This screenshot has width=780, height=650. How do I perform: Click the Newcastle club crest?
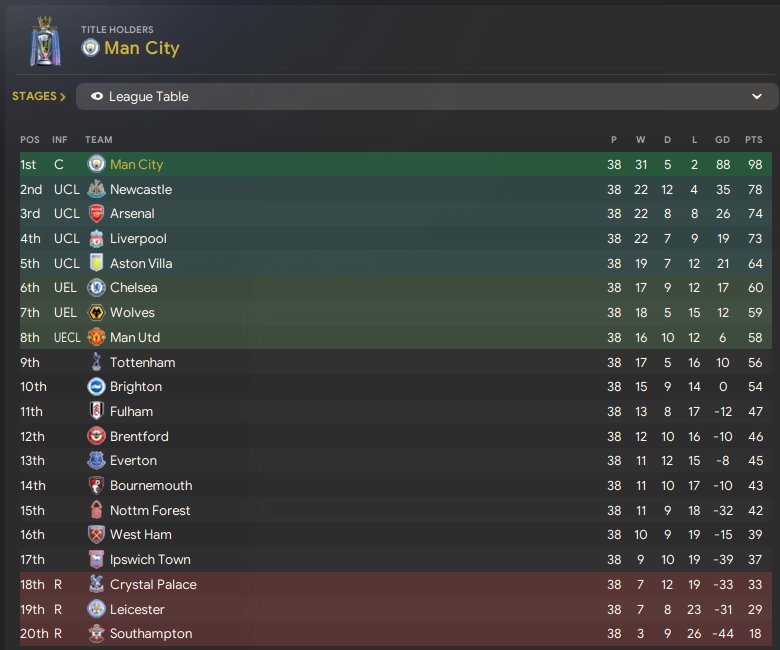point(96,189)
